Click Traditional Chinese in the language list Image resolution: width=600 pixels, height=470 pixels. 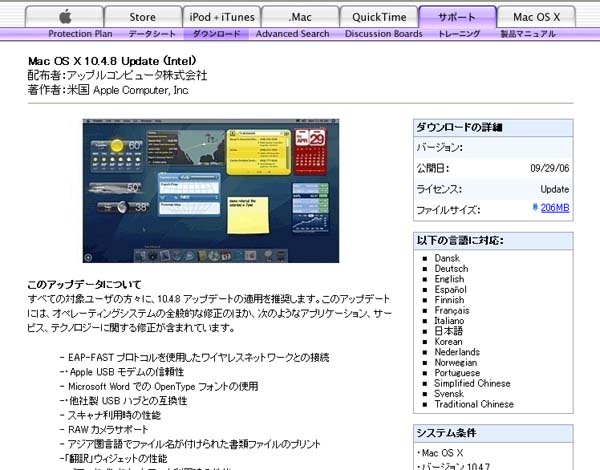tap(474, 404)
